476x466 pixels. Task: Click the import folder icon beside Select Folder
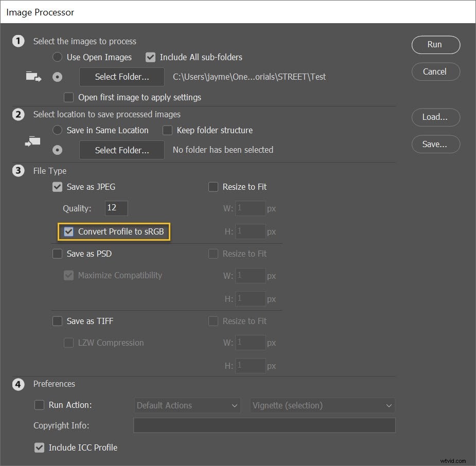[33, 76]
